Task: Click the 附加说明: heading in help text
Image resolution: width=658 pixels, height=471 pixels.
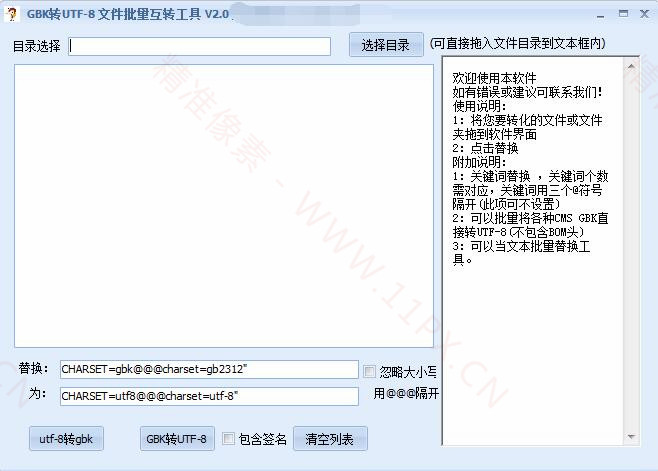Action: click(480, 162)
